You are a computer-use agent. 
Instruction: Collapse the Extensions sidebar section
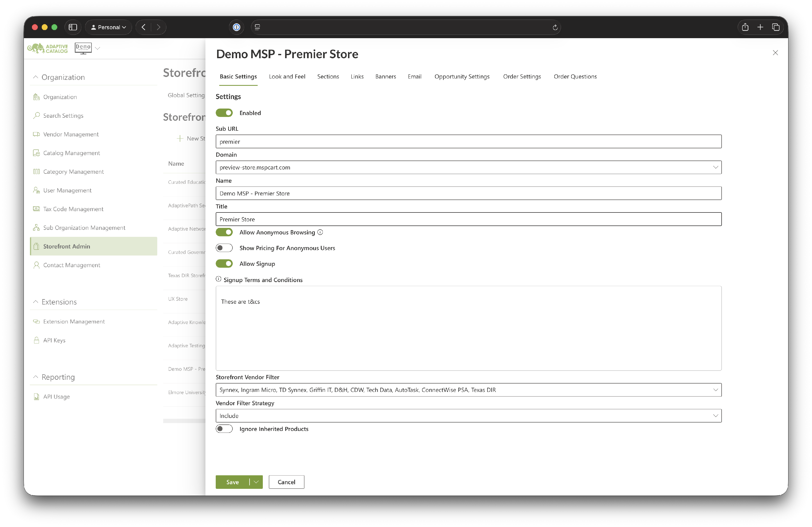point(35,302)
